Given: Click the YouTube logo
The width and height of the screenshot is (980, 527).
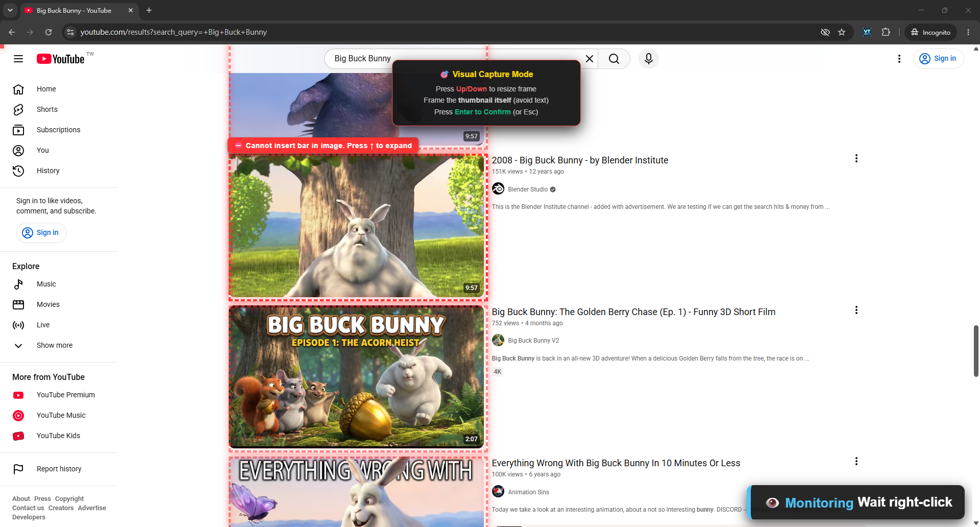Looking at the screenshot, I should (x=61, y=59).
